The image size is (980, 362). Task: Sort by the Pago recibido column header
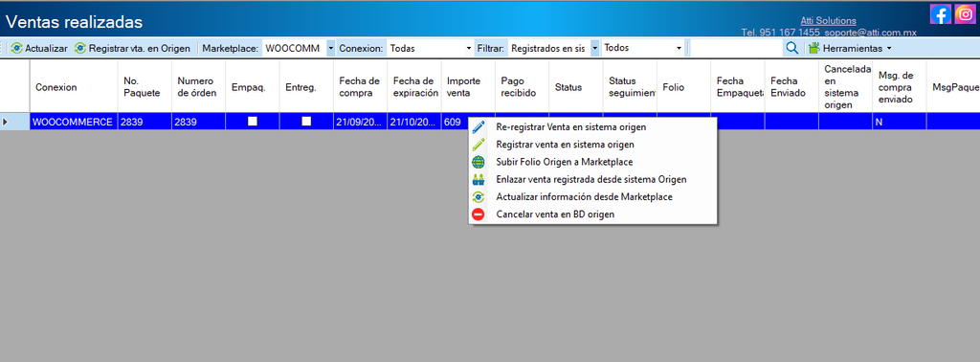522,87
